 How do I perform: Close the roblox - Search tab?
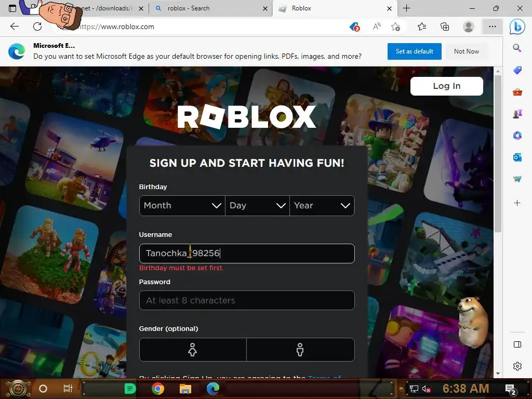pos(265,8)
